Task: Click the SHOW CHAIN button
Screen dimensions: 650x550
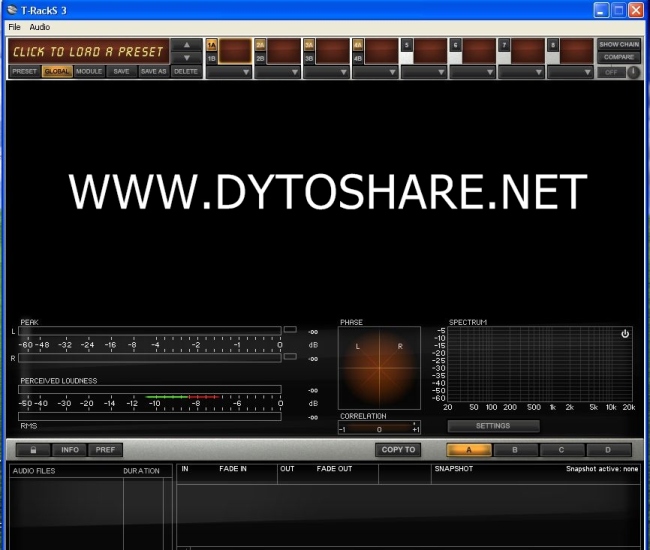Action: [x=619, y=44]
